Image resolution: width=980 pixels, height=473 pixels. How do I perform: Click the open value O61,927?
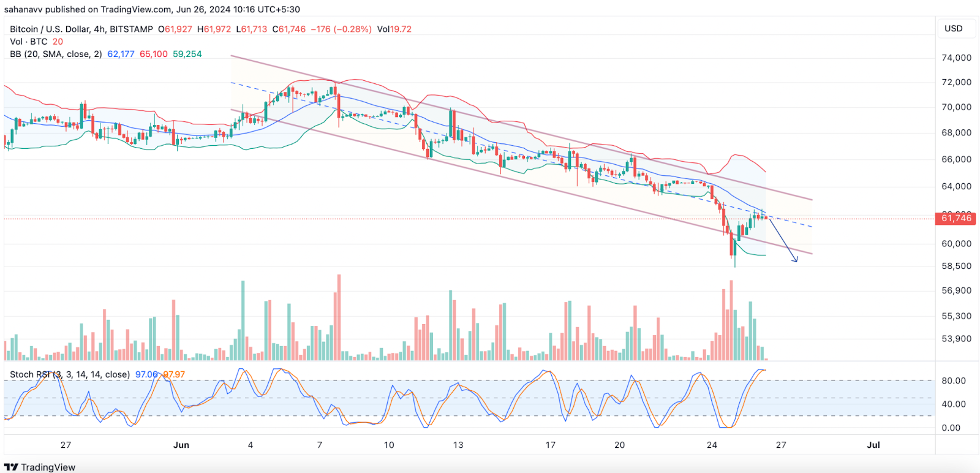click(x=175, y=29)
